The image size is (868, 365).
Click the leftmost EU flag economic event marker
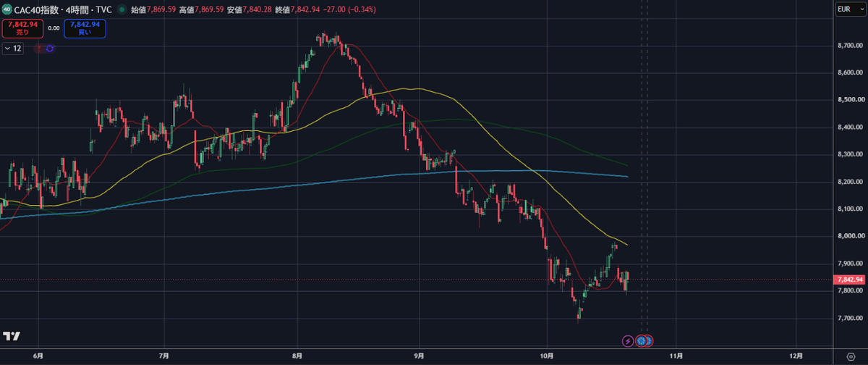point(640,340)
